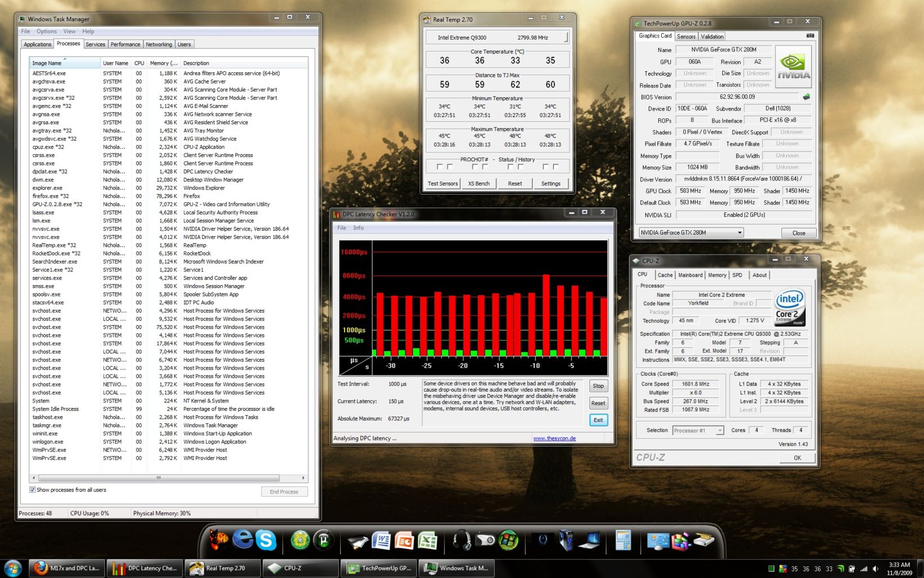Screen dimensions: 924x578
Task: Open PowerPoint dock icon
Action: point(404,540)
